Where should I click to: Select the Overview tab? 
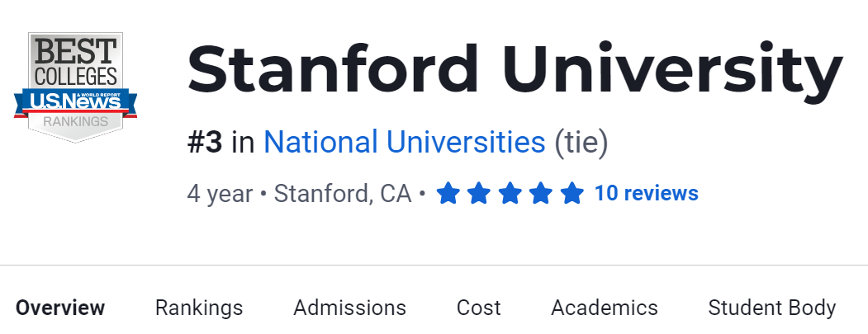pos(60,308)
